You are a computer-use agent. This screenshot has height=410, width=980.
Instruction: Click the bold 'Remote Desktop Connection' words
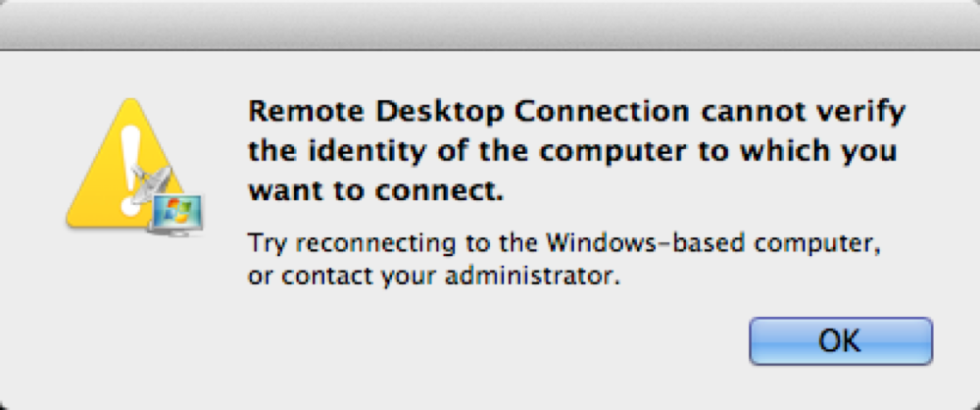pyautogui.click(x=468, y=113)
